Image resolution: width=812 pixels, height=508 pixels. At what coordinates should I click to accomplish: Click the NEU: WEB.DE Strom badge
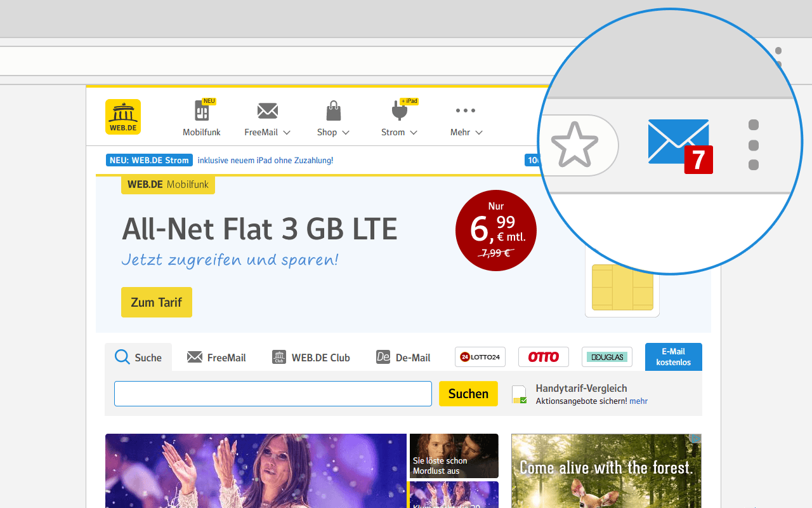tap(149, 160)
